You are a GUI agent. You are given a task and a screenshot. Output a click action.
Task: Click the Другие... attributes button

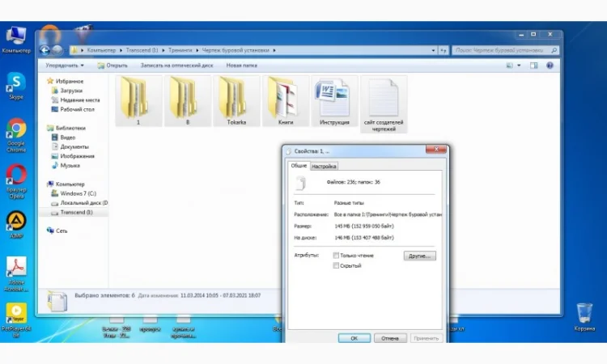pyautogui.click(x=419, y=256)
